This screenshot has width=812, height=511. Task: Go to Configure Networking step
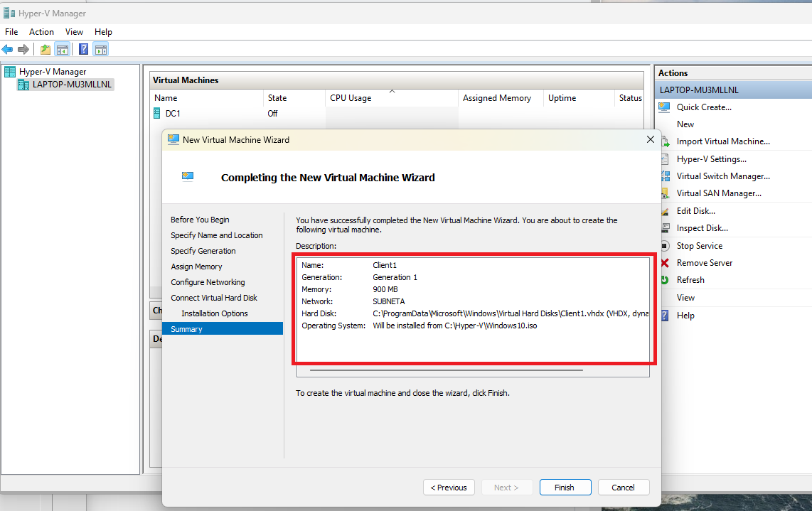pos(208,282)
